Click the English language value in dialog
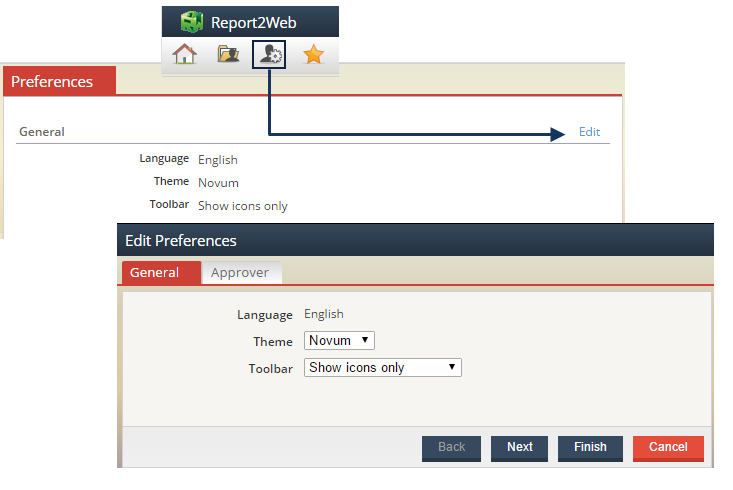 pos(324,314)
